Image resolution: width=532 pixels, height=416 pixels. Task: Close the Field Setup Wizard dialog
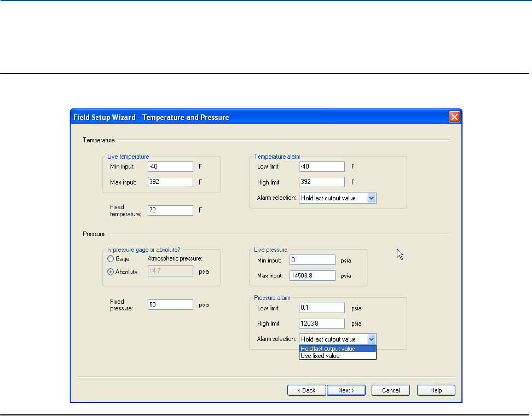click(x=454, y=117)
